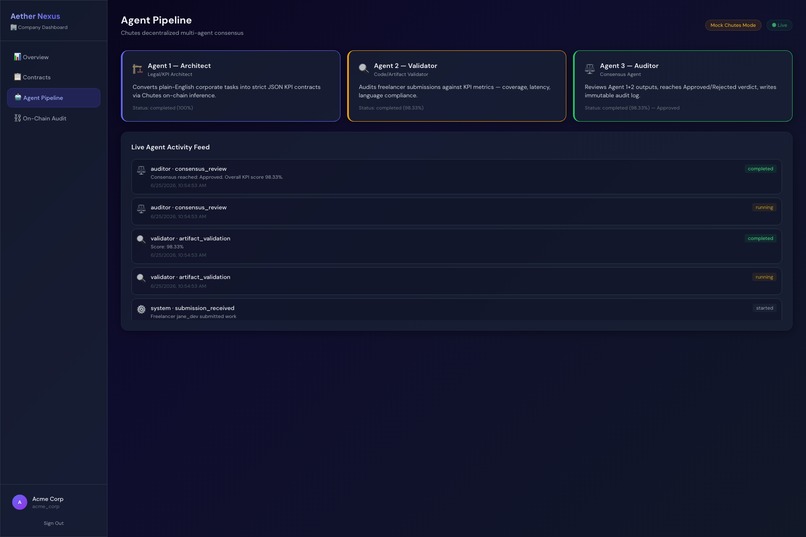Viewport: 806px width, 537px height.
Task: Sign out of the dashboard
Action: coord(53,523)
